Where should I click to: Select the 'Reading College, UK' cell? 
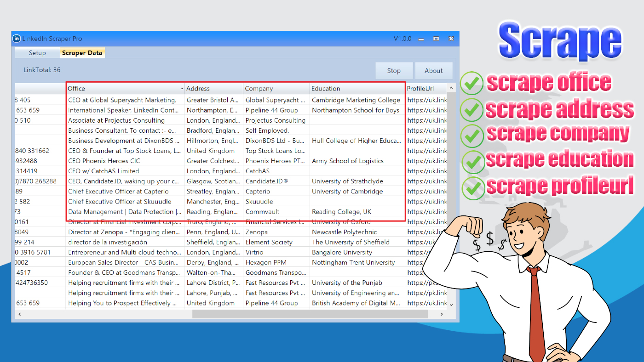pyautogui.click(x=357, y=212)
